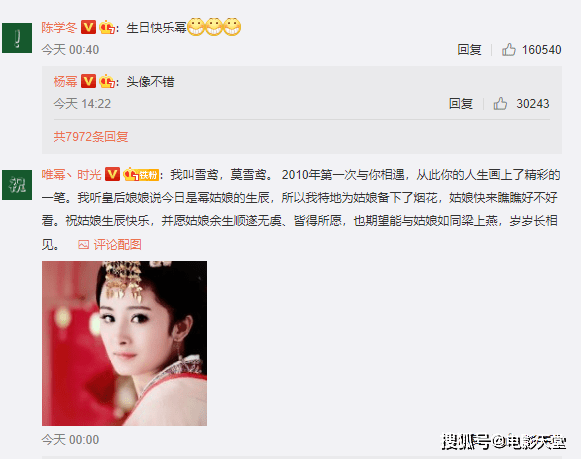Click the 评论配图 image link
Viewport: 581px width, 459px height.
click(110, 245)
